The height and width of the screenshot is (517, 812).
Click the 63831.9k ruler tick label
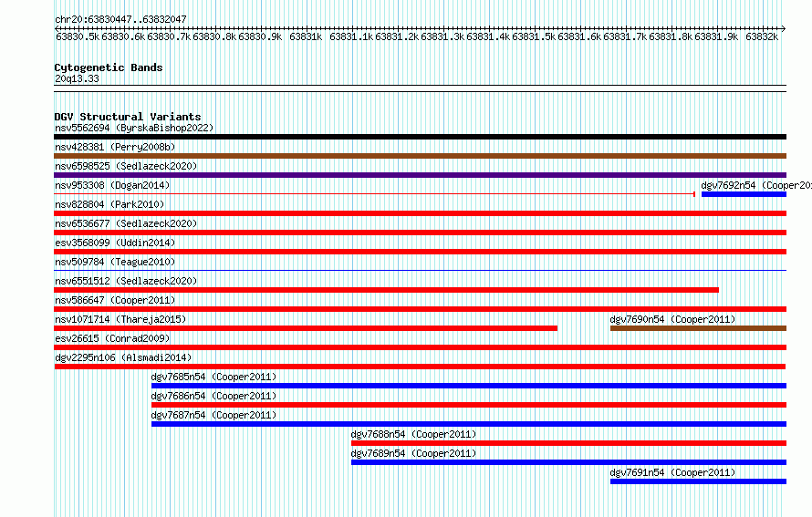(x=716, y=36)
